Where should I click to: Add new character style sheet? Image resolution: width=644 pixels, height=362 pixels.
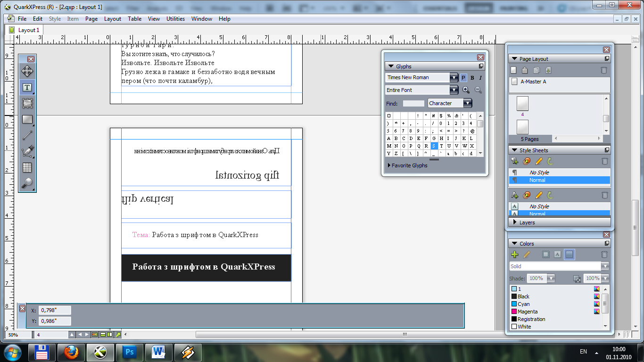tap(515, 195)
